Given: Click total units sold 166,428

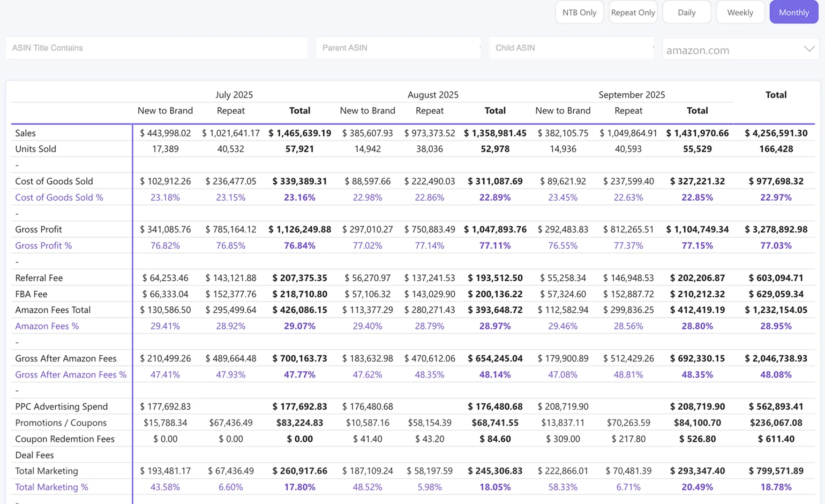Looking at the screenshot, I should pyautogui.click(x=776, y=149).
